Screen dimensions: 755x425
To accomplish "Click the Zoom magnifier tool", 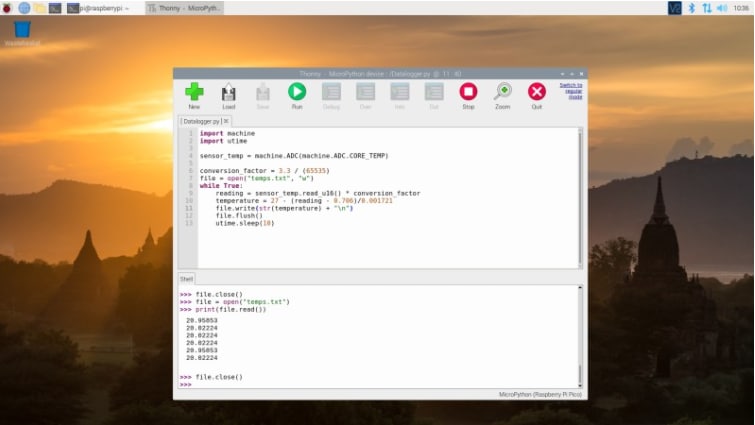I will tap(503, 95).
